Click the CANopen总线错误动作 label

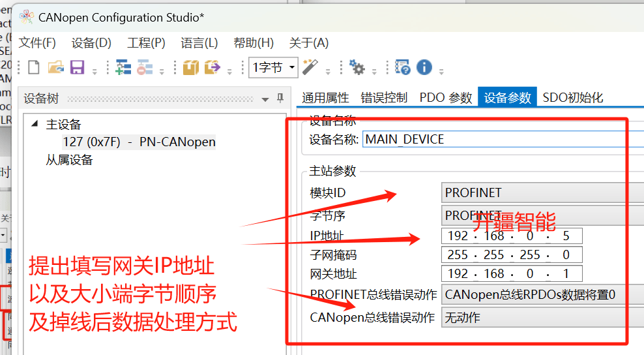tap(372, 318)
